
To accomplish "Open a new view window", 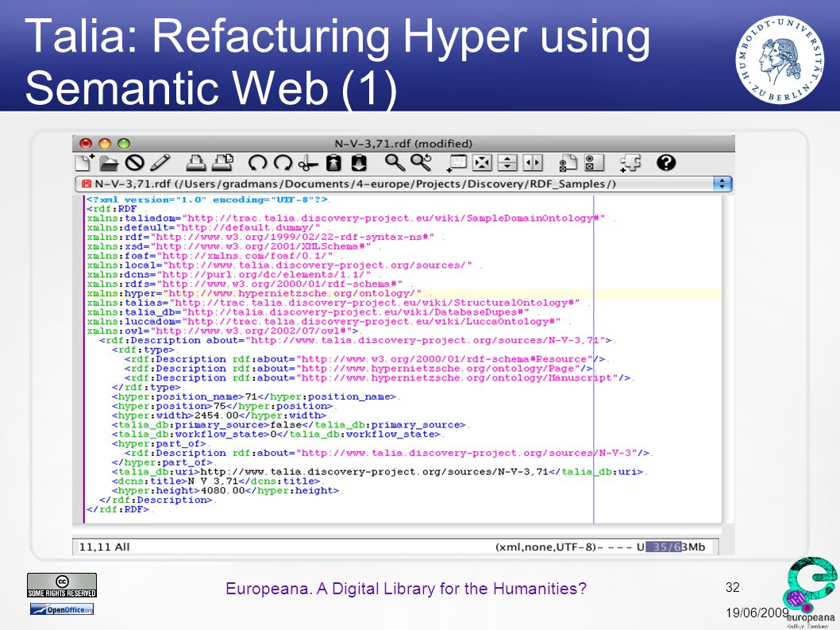I will pos(457,162).
